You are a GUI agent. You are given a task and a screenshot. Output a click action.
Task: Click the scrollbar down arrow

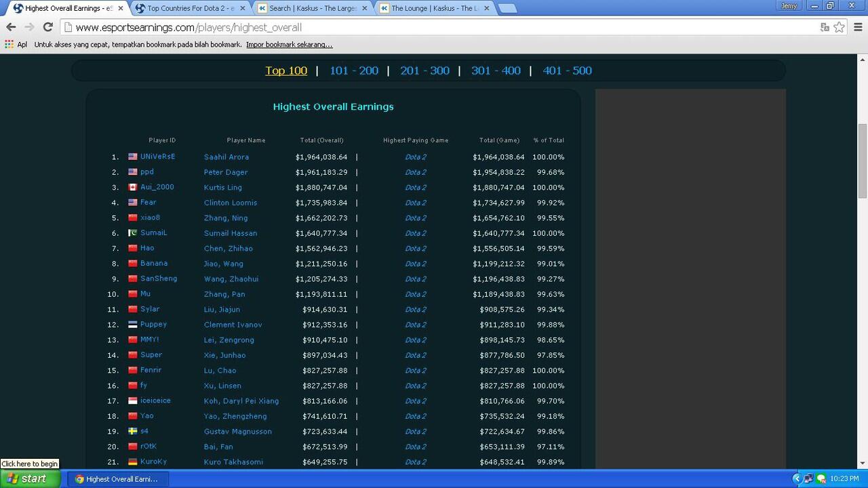point(863,464)
